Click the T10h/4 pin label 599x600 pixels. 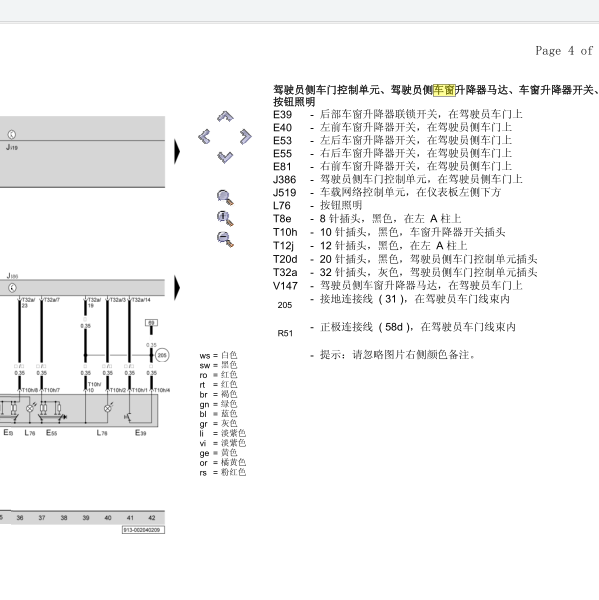[x=162, y=390]
